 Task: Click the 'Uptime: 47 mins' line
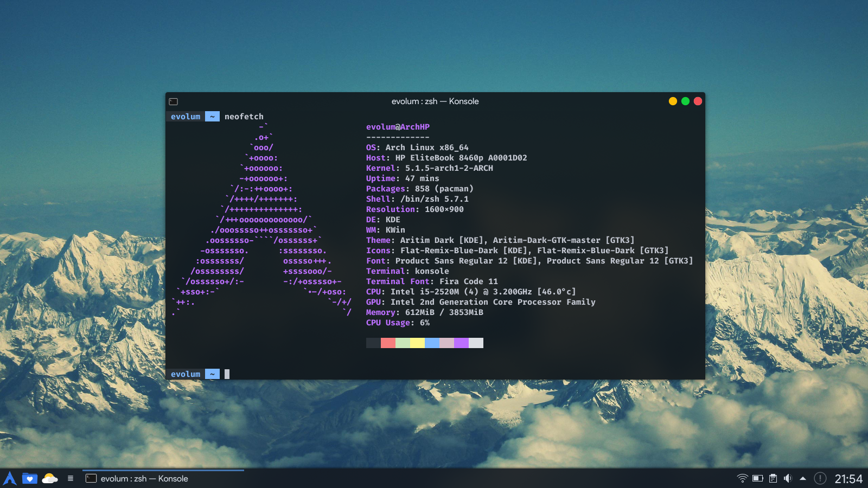click(x=403, y=178)
